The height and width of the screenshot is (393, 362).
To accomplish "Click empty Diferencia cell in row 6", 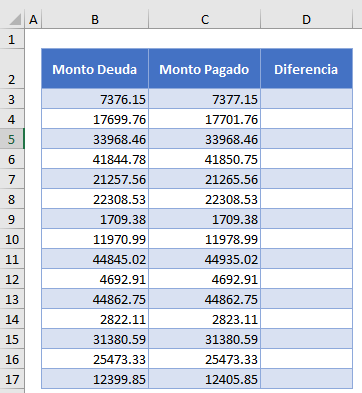I will coord(306,159).
